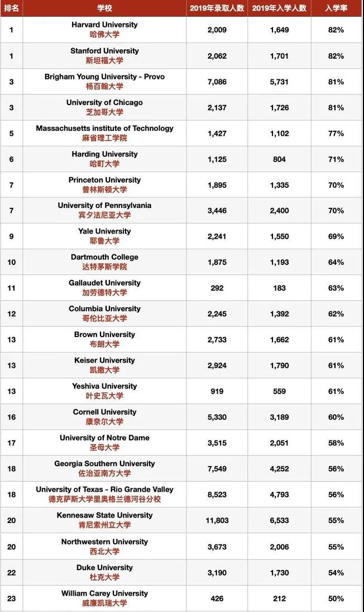Click Stanford University school name

[x=104, y=51]
